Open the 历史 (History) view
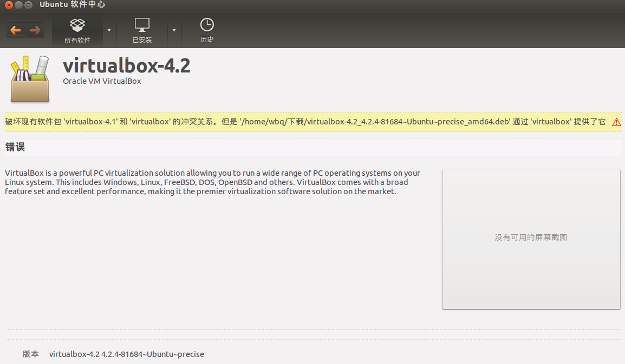Screen dimensions: 625x364 pos(207,31)
